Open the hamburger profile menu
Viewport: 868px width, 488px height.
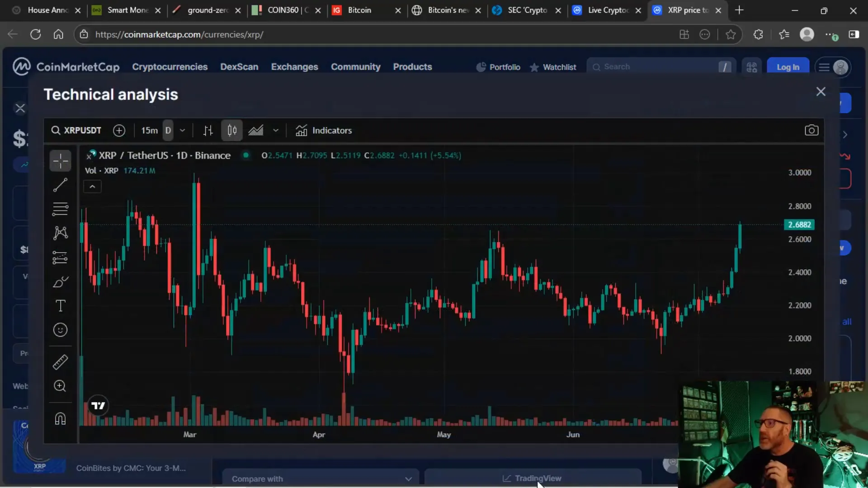point(833,67)
